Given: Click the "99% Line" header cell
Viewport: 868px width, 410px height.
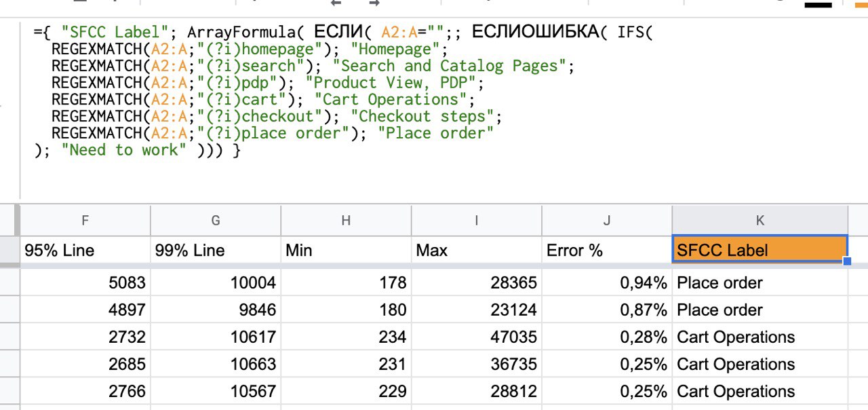Looking at the screenshot, I should [216, 250].
